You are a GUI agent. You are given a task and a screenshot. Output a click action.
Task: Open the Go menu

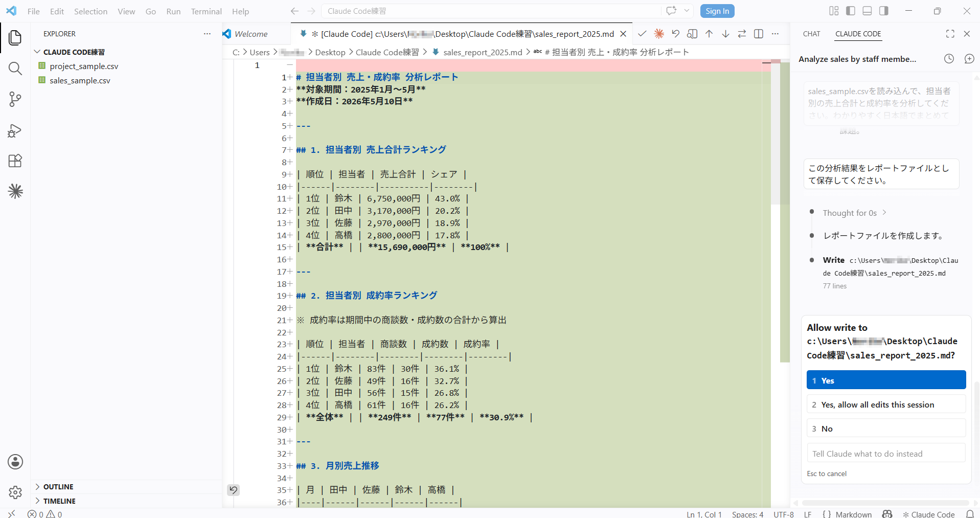click(151, 11)
